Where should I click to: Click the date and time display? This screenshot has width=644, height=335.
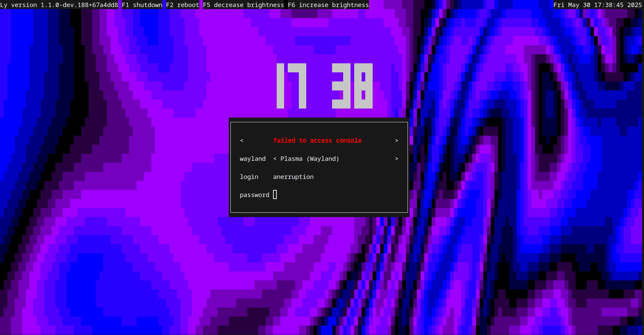pyautogui.click(x=598, y=5)
